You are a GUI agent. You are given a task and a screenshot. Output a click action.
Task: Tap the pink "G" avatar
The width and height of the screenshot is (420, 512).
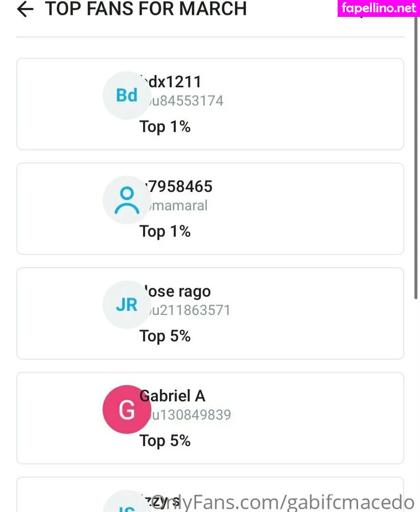tap(127, 410)
